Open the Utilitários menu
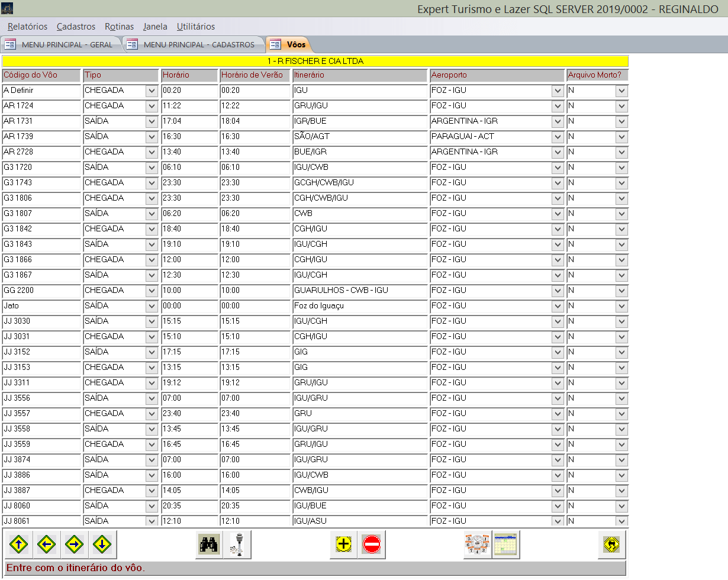The image size is (728, 580). [x=196, y=27]
